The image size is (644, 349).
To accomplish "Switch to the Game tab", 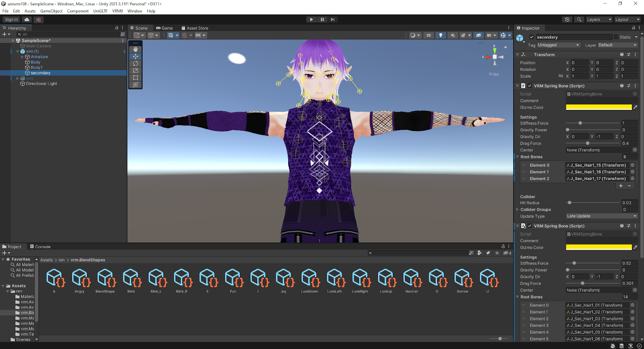I will [x=164, y=28].
